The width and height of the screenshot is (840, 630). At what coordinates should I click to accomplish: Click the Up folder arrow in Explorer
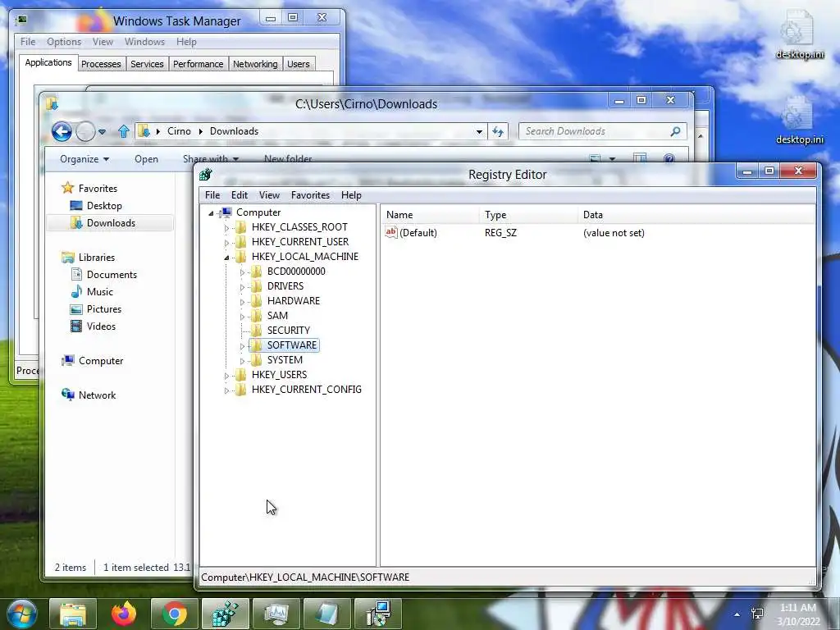point(124,131)
